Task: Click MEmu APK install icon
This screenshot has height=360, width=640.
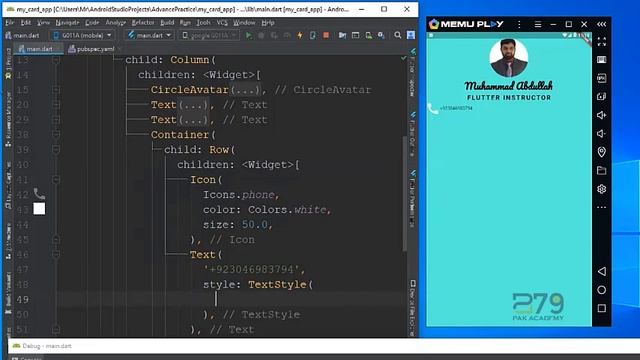Action: pyautogui.click(x=602, y=78)
